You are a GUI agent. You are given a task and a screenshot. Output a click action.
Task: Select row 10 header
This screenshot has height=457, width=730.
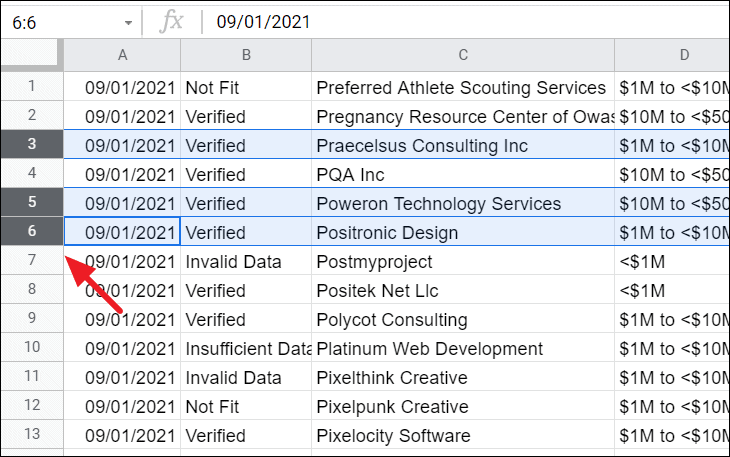click(x=32, y=349)
